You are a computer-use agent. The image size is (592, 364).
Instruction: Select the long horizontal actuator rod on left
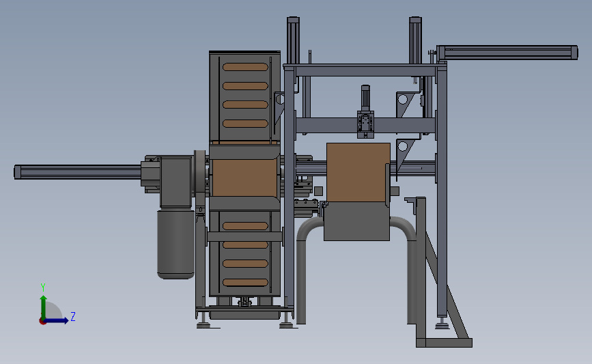(77, 172)
